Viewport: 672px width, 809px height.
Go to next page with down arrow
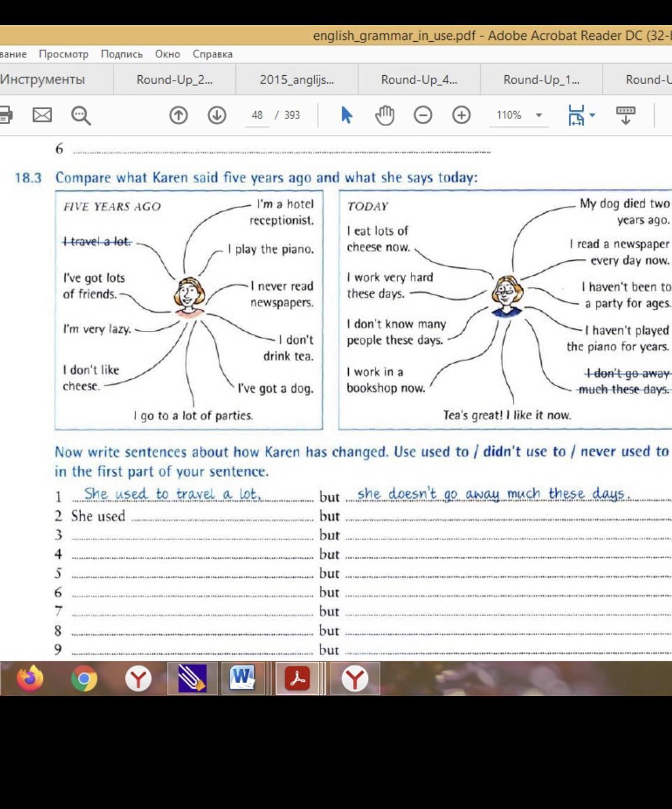[217, 115]
